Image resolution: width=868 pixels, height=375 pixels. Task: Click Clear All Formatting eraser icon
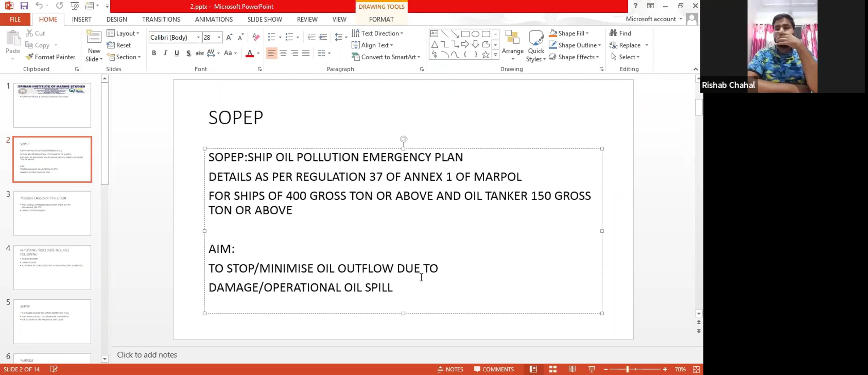pos(256,37)
